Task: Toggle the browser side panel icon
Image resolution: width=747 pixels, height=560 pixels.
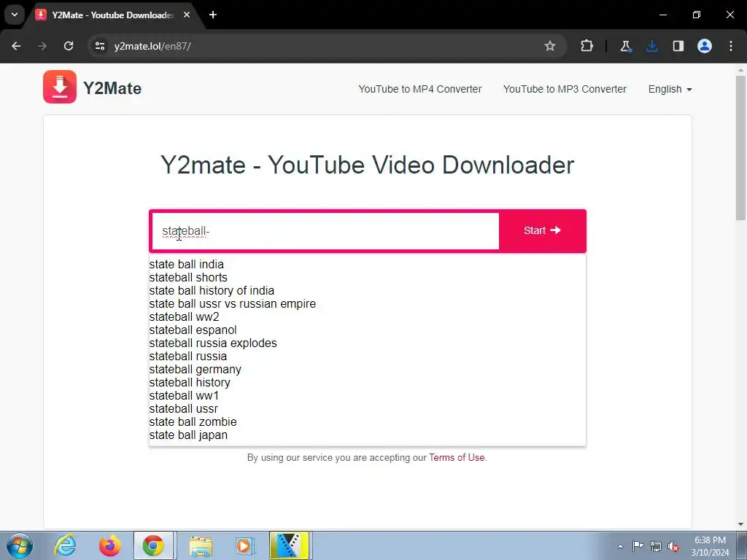Action: 678,46
